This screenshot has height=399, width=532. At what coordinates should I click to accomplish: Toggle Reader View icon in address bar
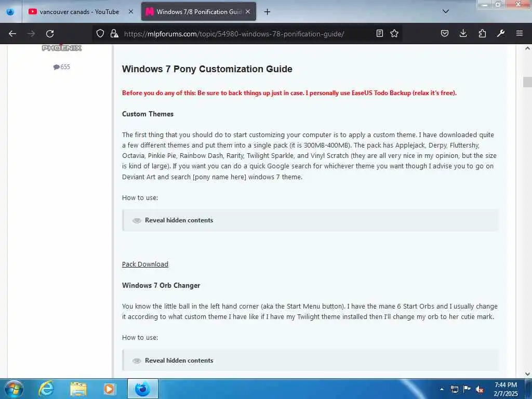380,33
